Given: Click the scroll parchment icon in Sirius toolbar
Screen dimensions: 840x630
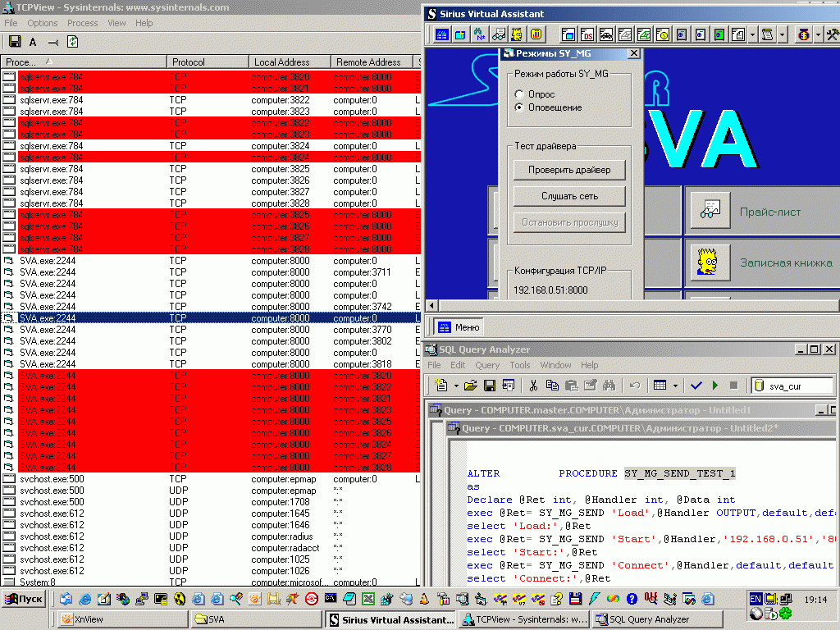Looking at the screenshot, I should click(x=767, y=34).
